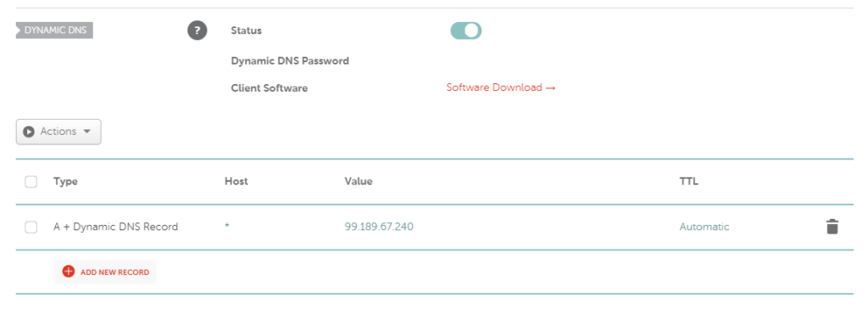Screen dimensions: 868x309
Task: Tick the select-all checkbox in table header
Action: (31, 182)
